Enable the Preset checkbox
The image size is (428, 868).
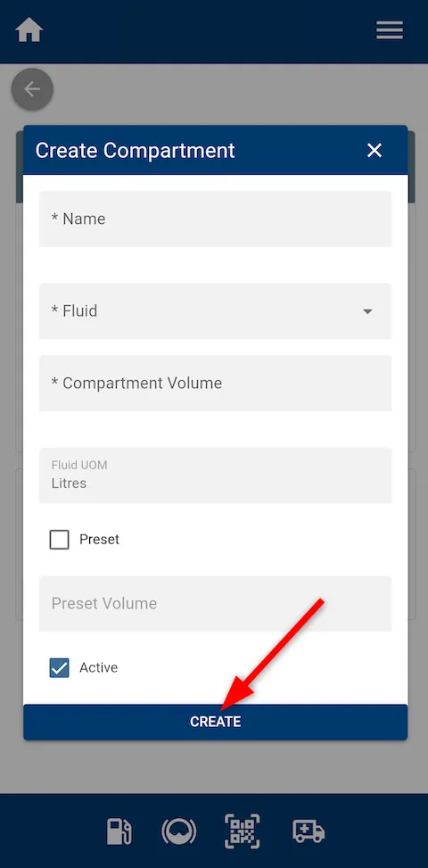point(59,539)
